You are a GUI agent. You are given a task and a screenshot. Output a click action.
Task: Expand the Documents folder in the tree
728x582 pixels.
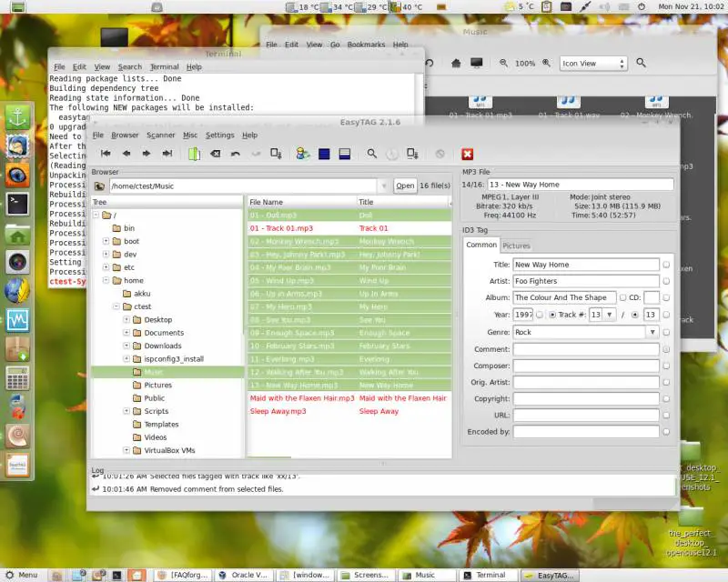pyautogui.click(x=126, y=332)
